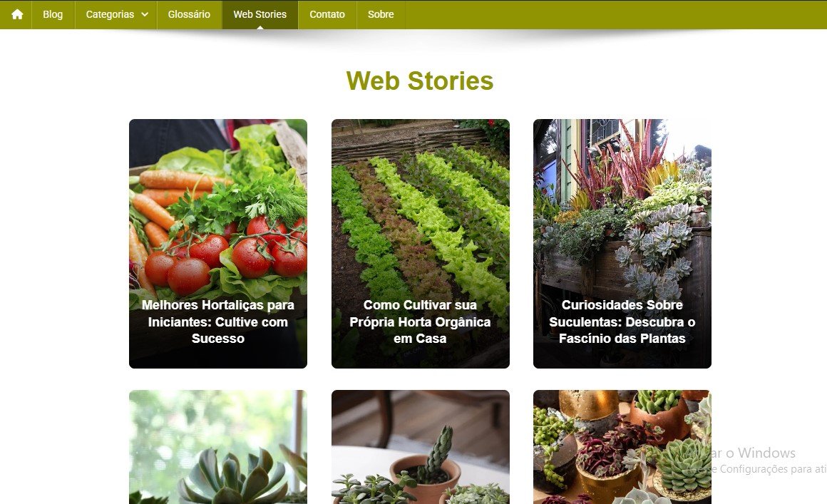Open the Glossário page
Viewport: 827px width, 504px height.
pyautogui.click(x=189, y=14)
